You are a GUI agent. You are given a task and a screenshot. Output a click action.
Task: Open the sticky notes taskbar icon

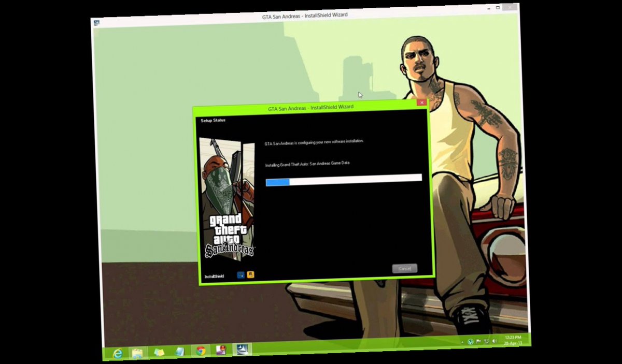159,352
